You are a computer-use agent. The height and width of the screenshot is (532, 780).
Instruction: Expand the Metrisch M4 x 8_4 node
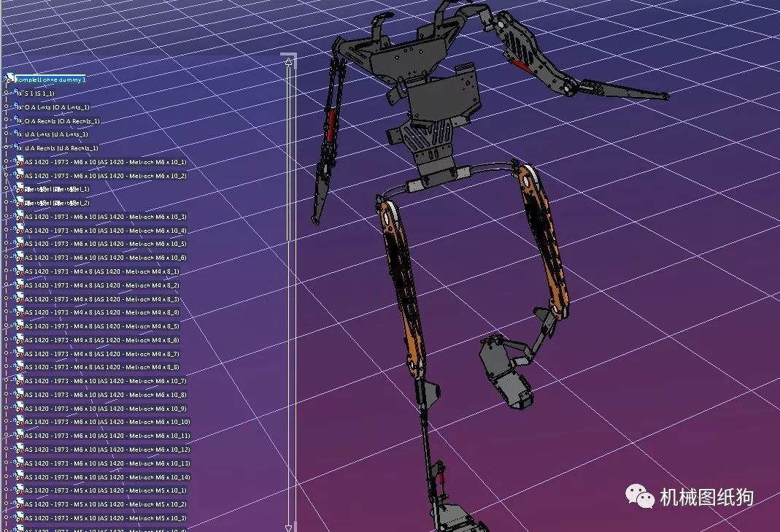(7, 312)
